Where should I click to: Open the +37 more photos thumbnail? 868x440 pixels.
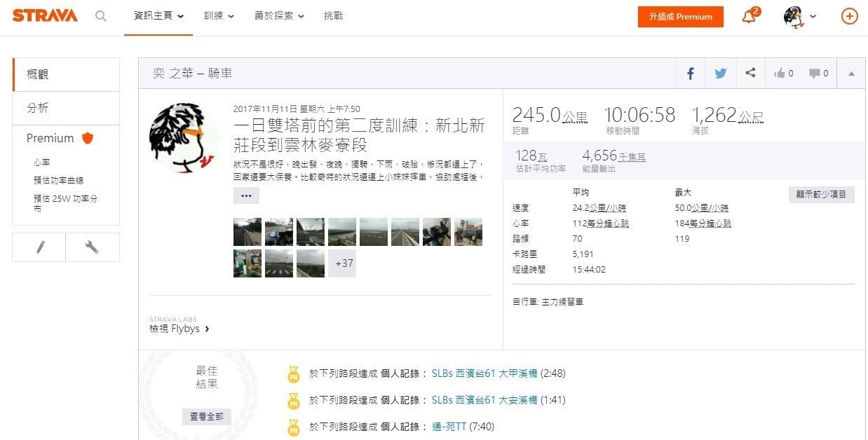(x=344, y=263)
